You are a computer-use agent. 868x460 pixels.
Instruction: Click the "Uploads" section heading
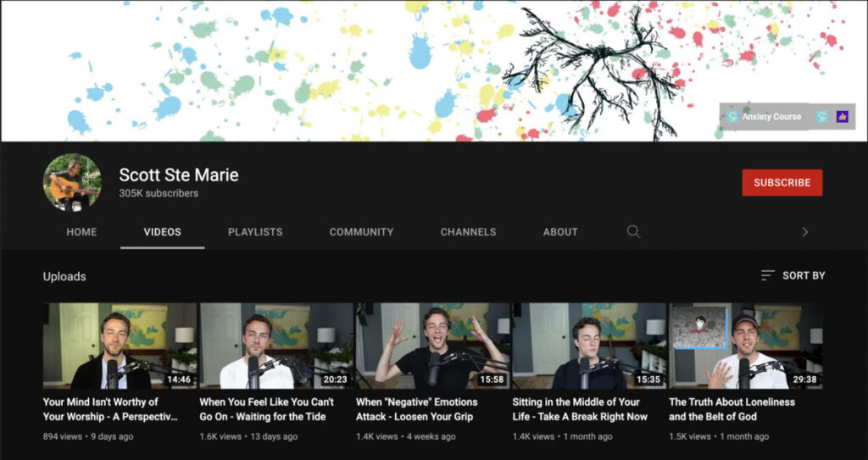(64, 276)
